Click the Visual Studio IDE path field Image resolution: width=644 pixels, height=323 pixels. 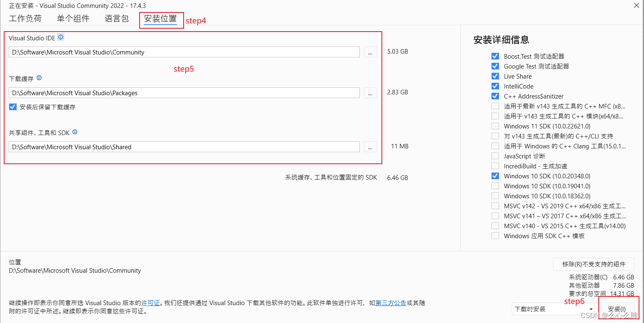(x=184, y=52)
